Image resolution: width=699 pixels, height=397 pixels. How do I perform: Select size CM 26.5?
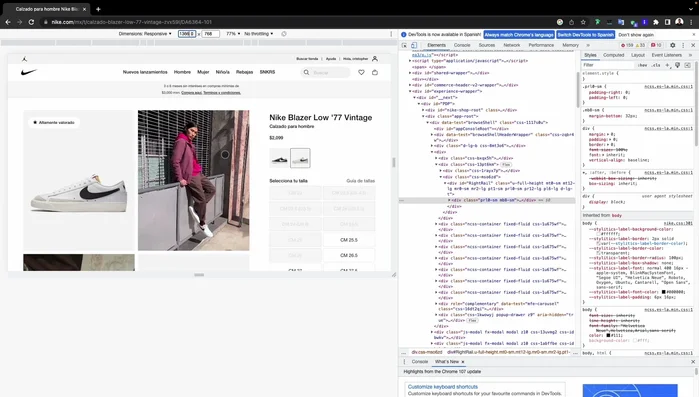pyautogui.click(x=349, y=255)
